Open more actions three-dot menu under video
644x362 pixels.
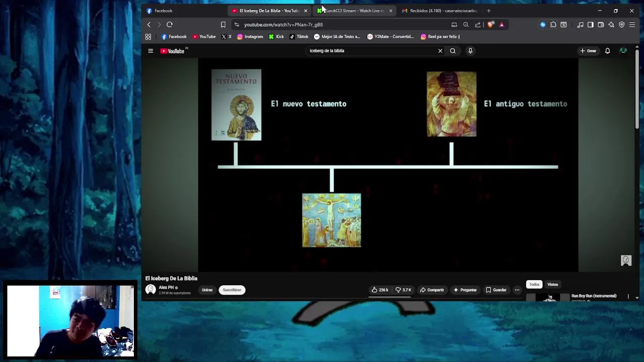(x=517, y=290)
